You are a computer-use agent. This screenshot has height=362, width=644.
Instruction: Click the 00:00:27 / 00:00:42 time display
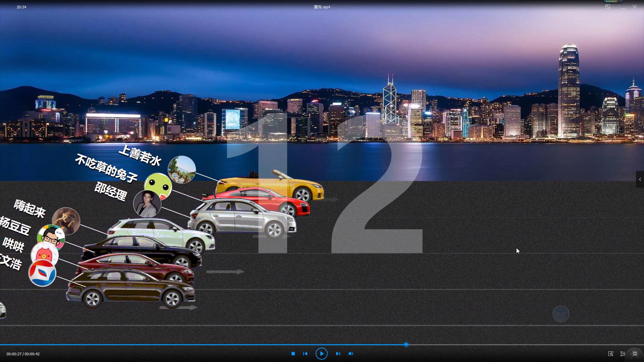[23, 354]
